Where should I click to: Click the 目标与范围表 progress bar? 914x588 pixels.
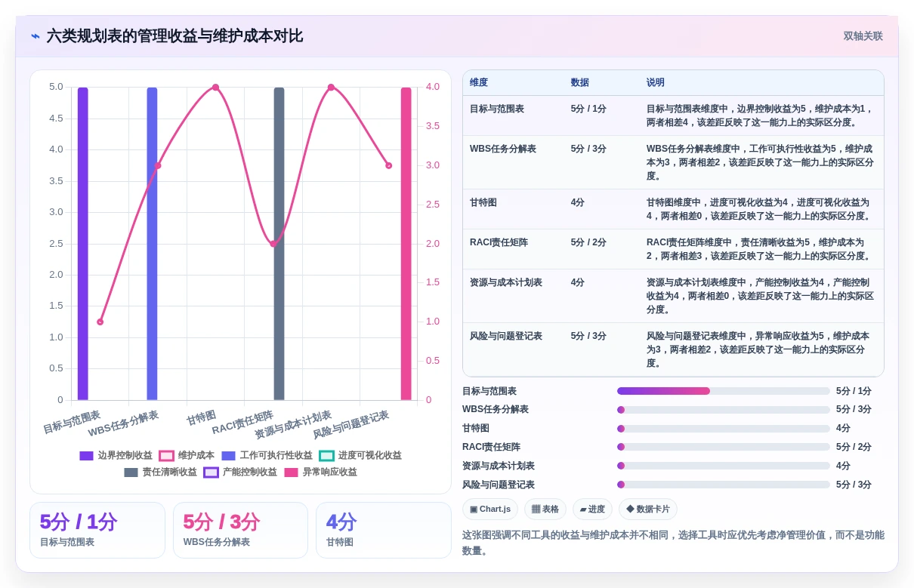[x=724, y=391]
